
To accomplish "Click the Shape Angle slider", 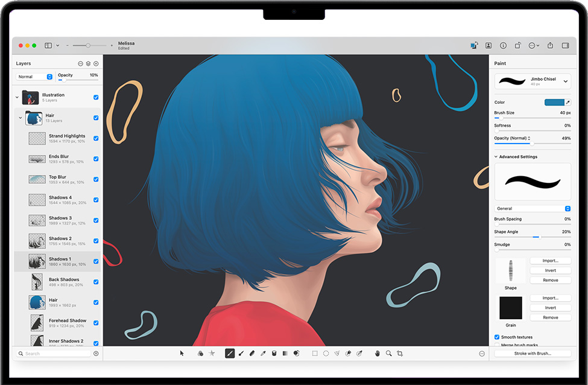I will click(533, 237).
